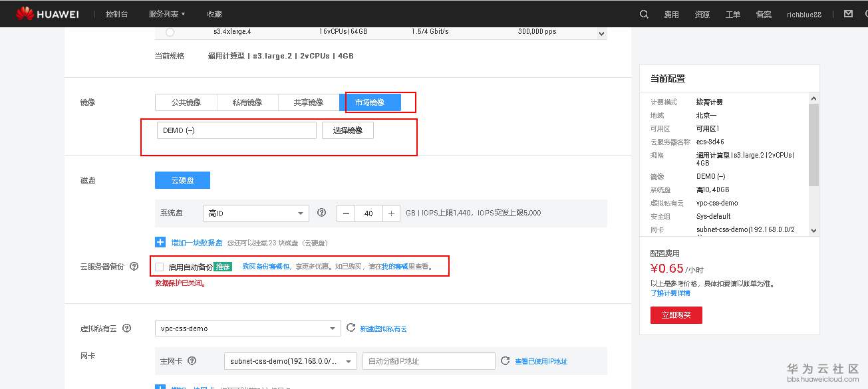Click the blue plus icon to add a data disk
Screen dimensions: 868x389
pos(159,242)
